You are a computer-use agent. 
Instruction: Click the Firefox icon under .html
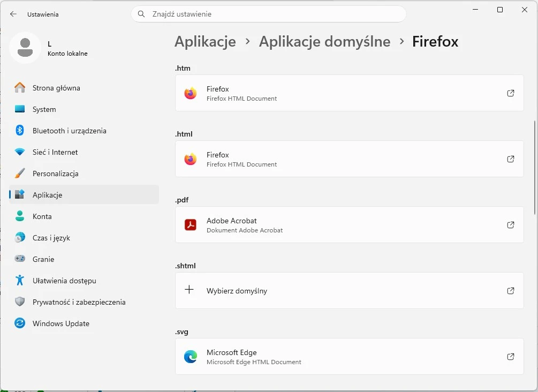click(191, 159)
